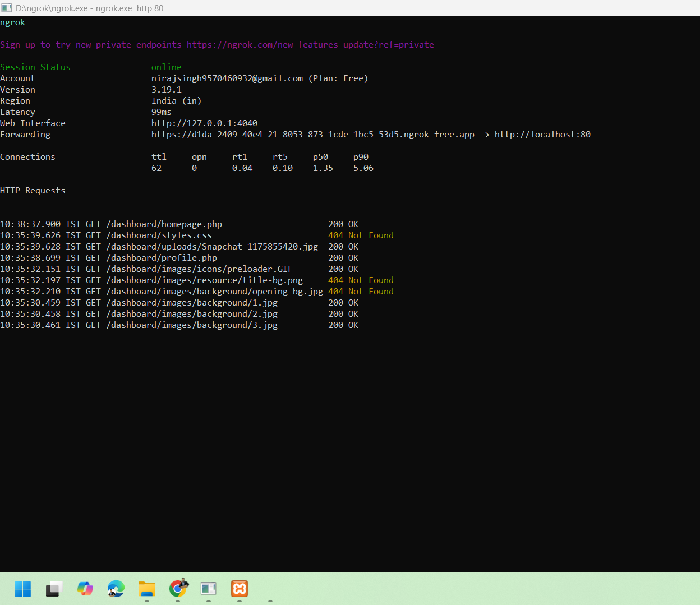Click the opening-bg.jpg request path
This screenshot has width=700, height=605.
click(215, 292)
